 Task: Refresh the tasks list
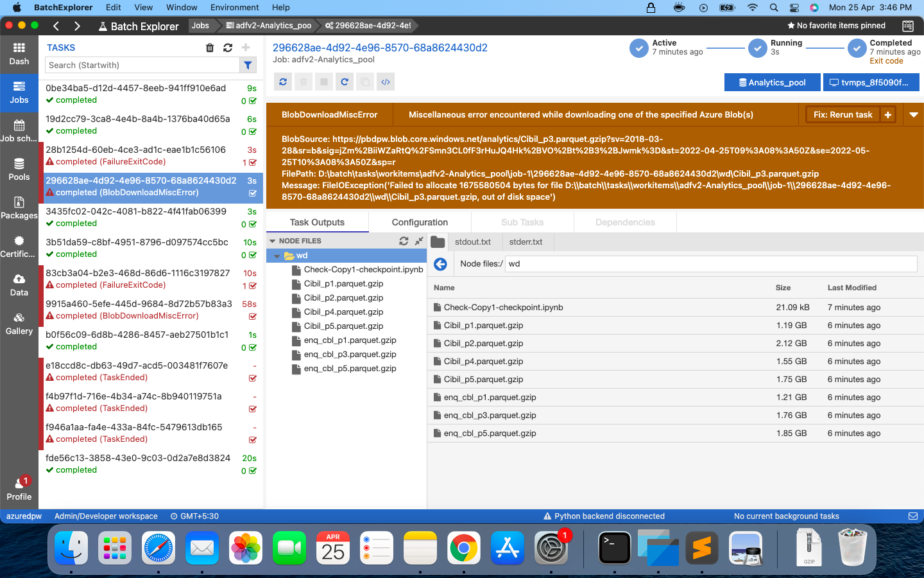(x=228, y=48)
